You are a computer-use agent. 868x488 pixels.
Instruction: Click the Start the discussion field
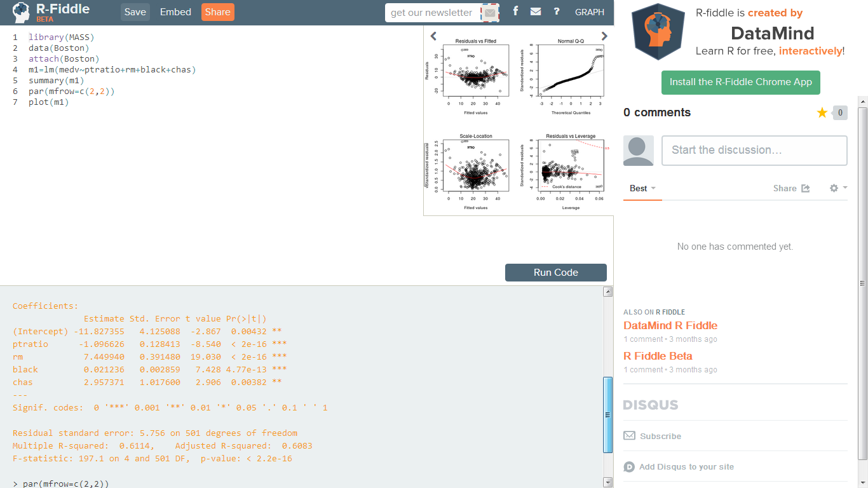click(754, 150)
